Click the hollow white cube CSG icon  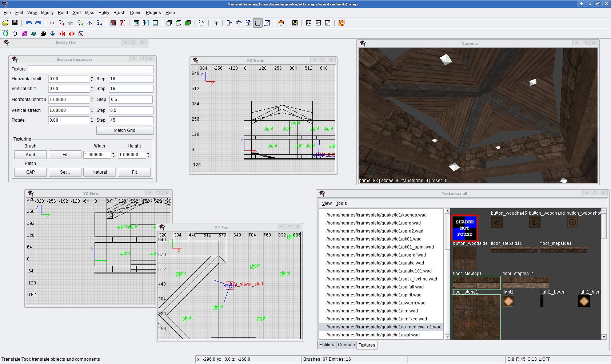tap(169, 23)
